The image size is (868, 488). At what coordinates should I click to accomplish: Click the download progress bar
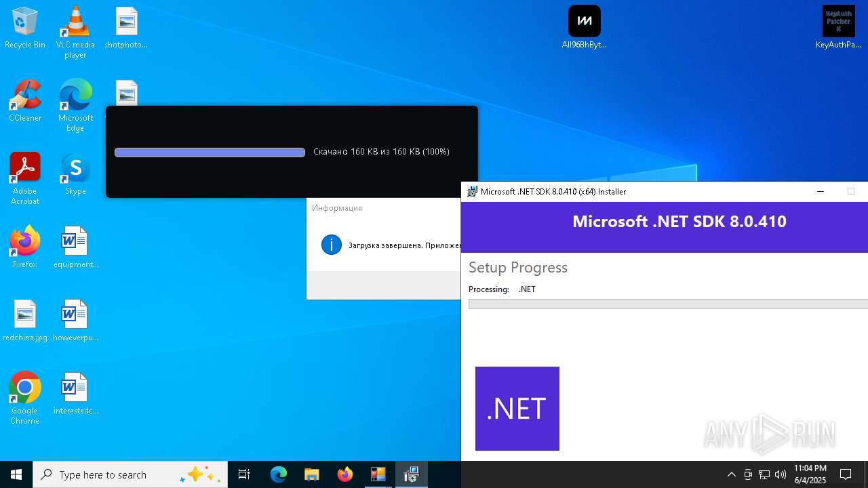tap(210, 152)
